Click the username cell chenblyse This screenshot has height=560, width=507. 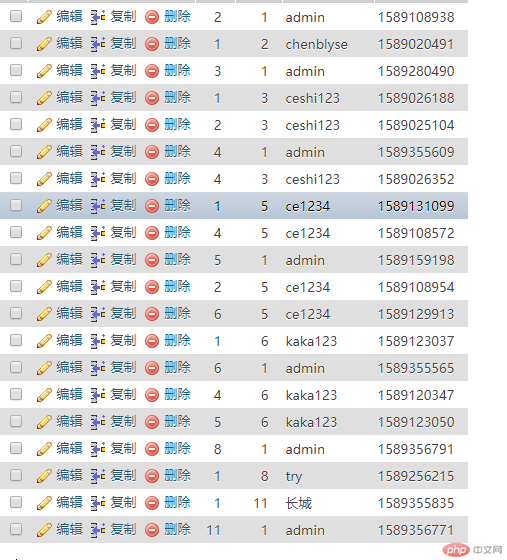coord(316,44)
